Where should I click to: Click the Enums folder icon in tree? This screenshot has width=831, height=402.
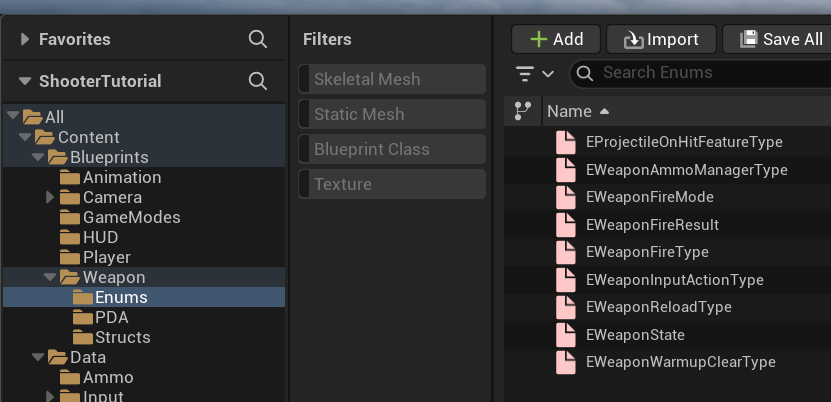[82, 297]
